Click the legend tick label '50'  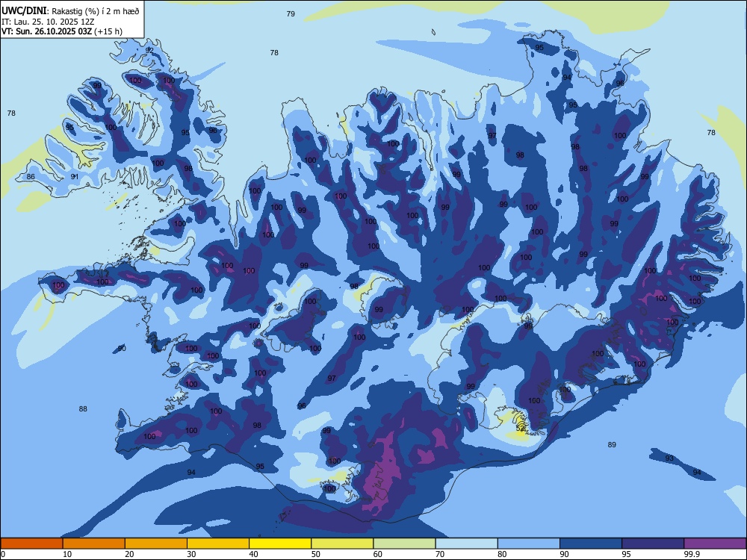316,554
